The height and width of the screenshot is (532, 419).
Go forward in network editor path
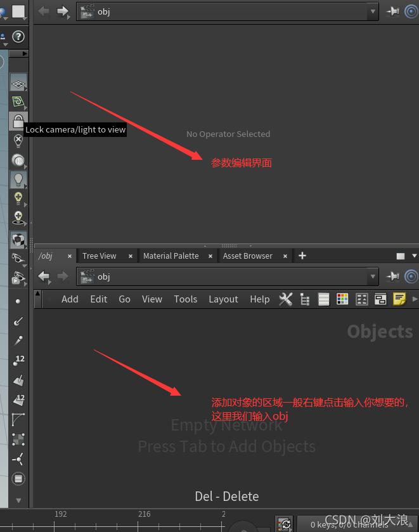[63, 276]
